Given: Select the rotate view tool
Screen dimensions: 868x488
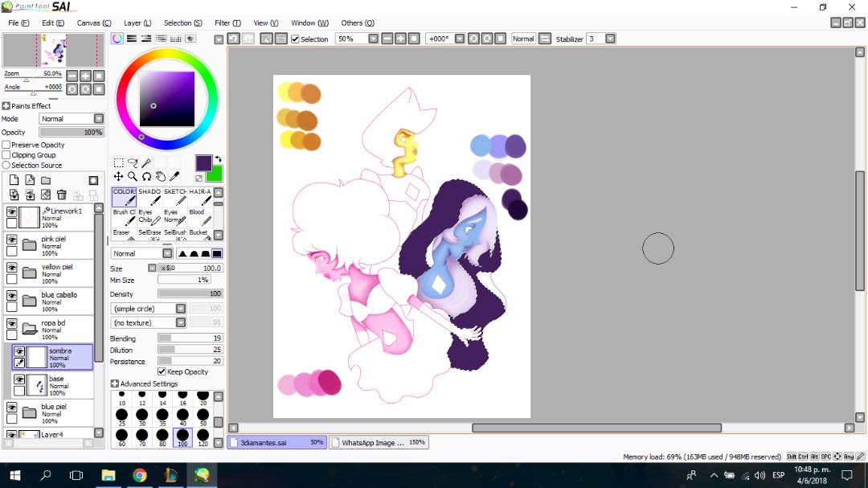Looking at the screenshot, I should (146, 176).
